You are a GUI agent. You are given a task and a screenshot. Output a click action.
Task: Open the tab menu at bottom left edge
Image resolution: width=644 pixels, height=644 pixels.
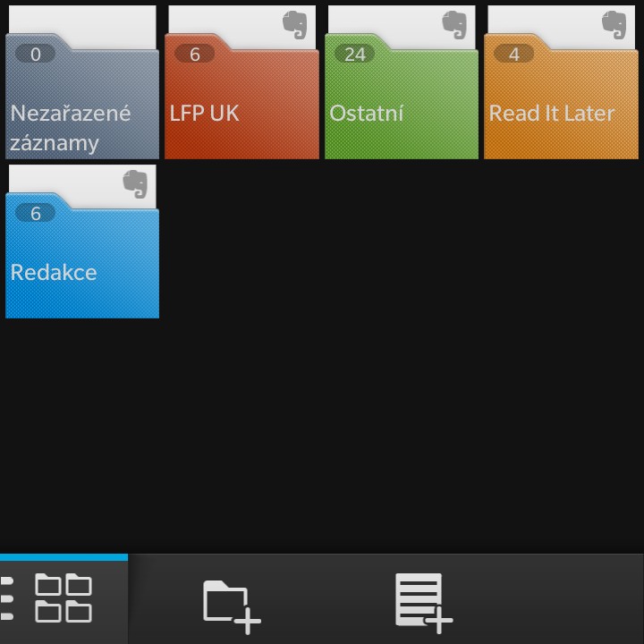tap(7, 598)
